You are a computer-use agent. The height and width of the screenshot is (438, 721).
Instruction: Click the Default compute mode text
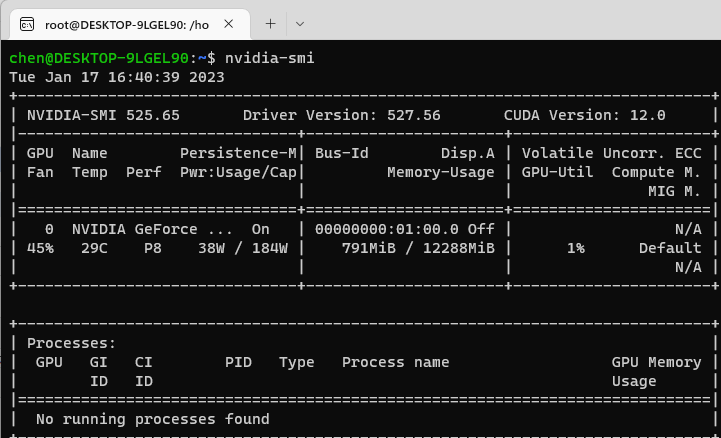669,248
